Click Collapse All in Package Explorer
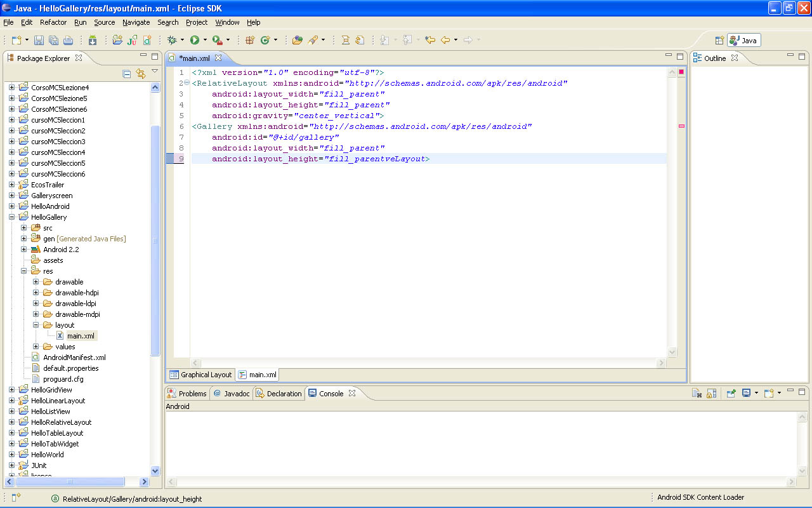Screen dimensions: 812x508 coord(127,74)
